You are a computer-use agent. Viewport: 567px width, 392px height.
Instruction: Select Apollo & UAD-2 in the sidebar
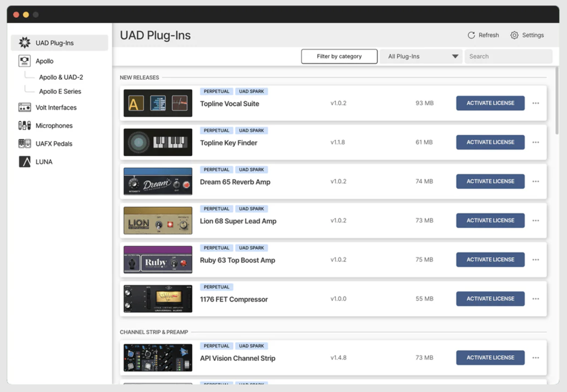[61, 77]
